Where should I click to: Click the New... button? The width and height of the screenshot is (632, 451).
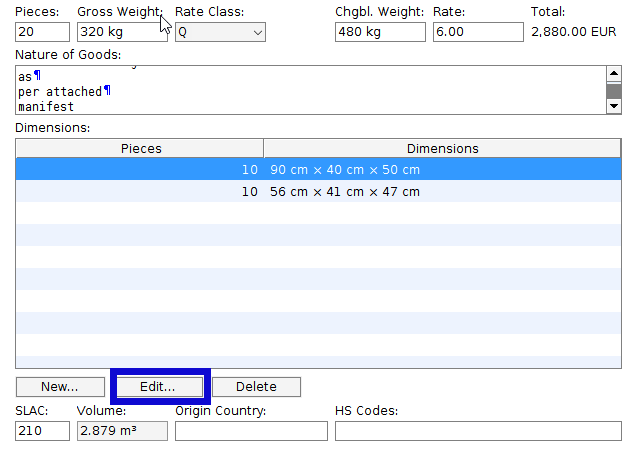click(x=60, y=387)
